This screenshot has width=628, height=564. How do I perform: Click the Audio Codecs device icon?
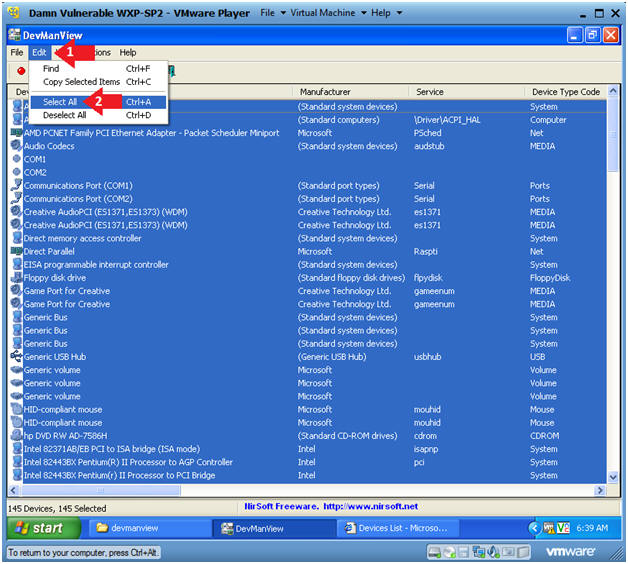(16, 145)
